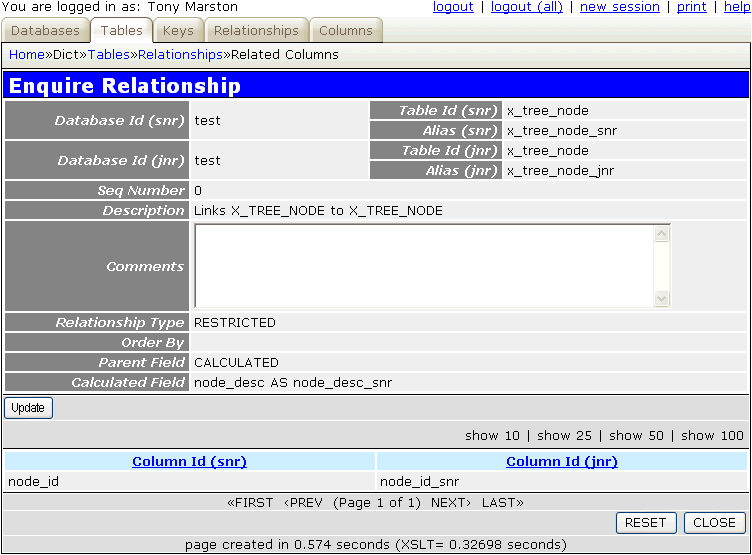Open the Databases tab
The image size is (752, 555).
[x=45, y=31]
